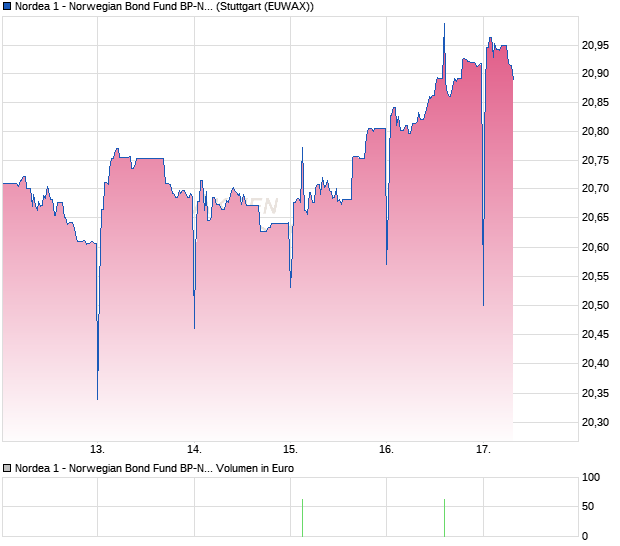Image resolution: width=620 pixels, height=546 pixels.
Task: Click the grey volume legend square
Action: tap(7, 469)
